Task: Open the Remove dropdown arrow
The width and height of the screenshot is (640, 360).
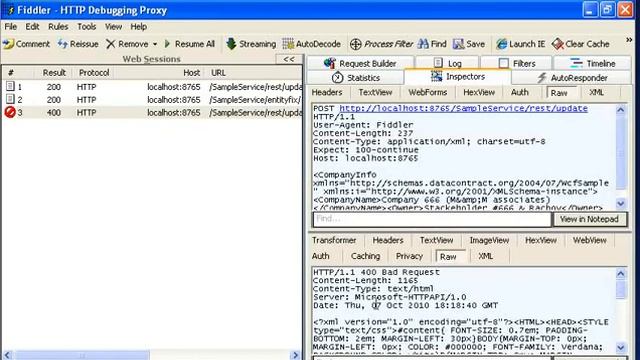Action: coord(155,44)
